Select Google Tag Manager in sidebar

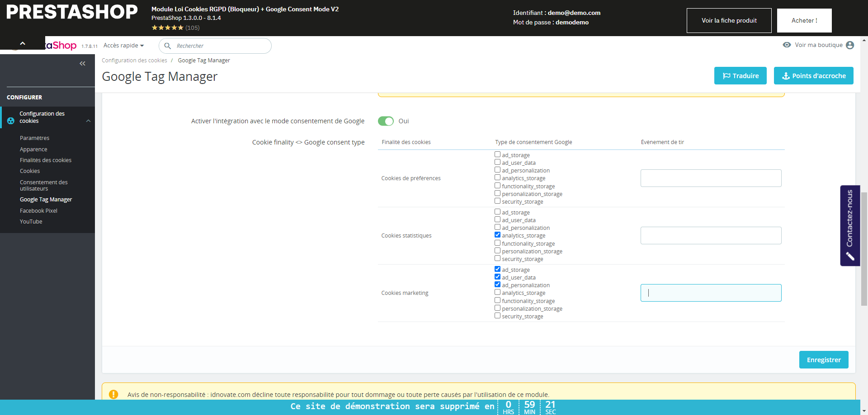46,200
